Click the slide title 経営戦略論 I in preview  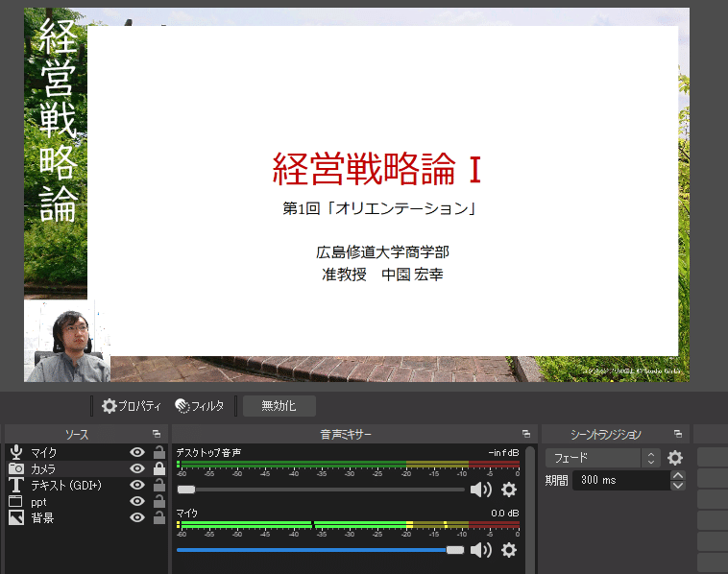click(x=376, y=168)
